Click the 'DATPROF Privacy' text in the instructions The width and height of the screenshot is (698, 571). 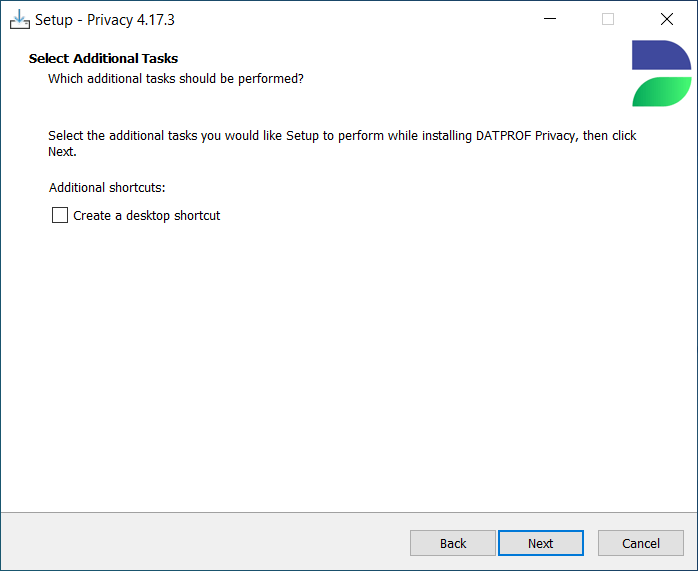click(527, 136)
